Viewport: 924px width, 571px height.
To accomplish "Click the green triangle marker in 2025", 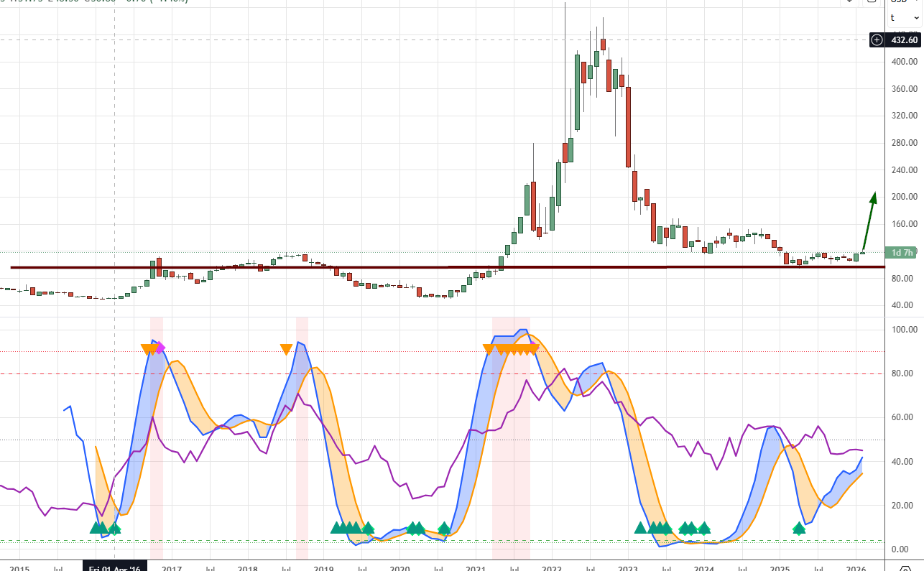I will [x=799, y=529].
